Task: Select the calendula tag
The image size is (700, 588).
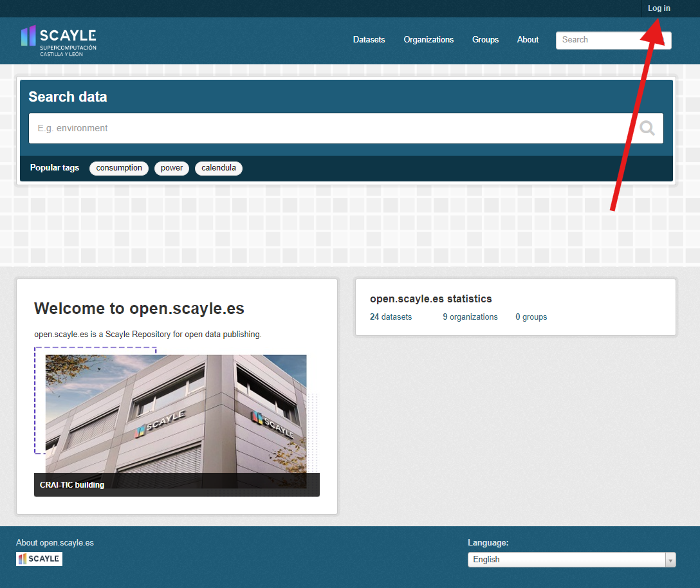Action: click(x=218, y=168)
